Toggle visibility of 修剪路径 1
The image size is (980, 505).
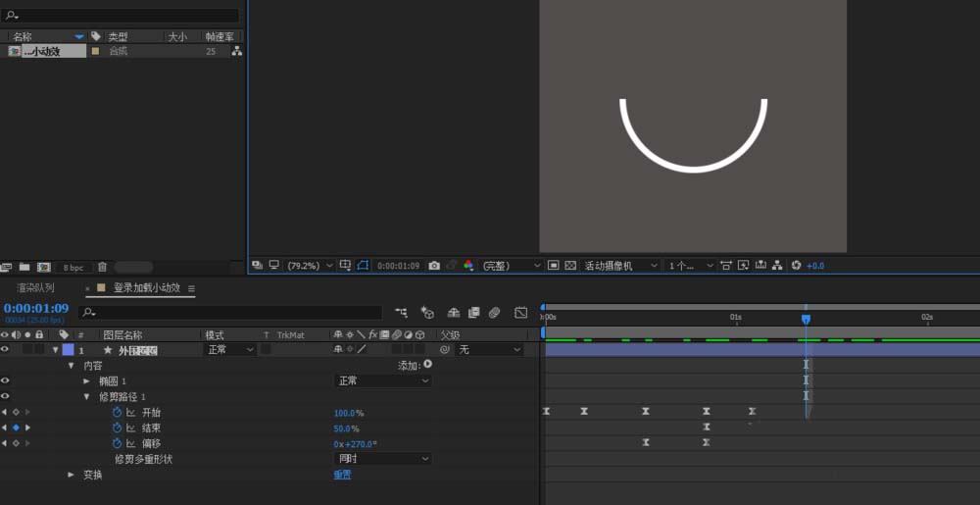(5, 396)
